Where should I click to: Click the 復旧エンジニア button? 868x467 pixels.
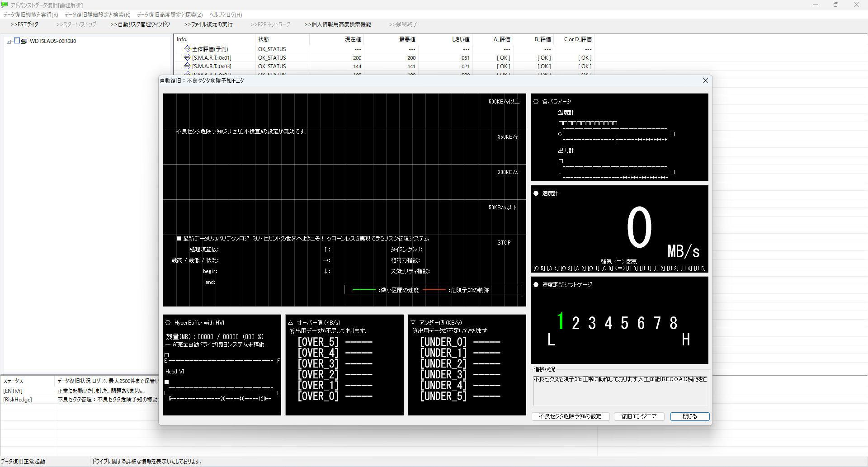639,416
